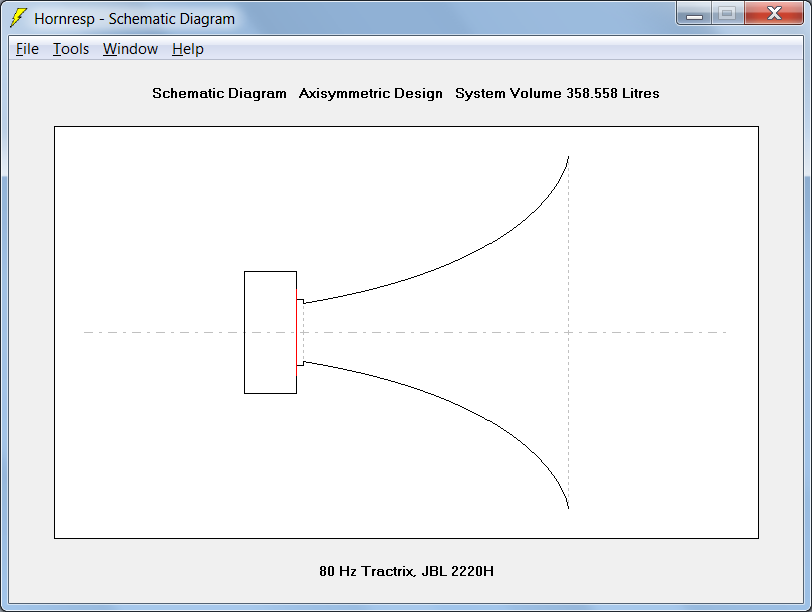Image resolution: width=812 pixels, height=612 pixels.
Task: Close the Hornresp Schematic Diagram window
Action: (774, 13)
